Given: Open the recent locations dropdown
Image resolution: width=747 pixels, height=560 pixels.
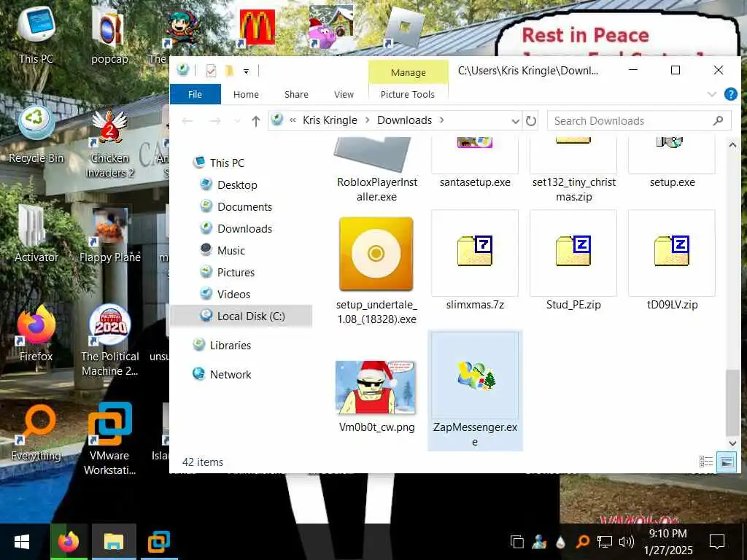Looking at the screenshot, I should pyautogui.click(x=237, y=121).
